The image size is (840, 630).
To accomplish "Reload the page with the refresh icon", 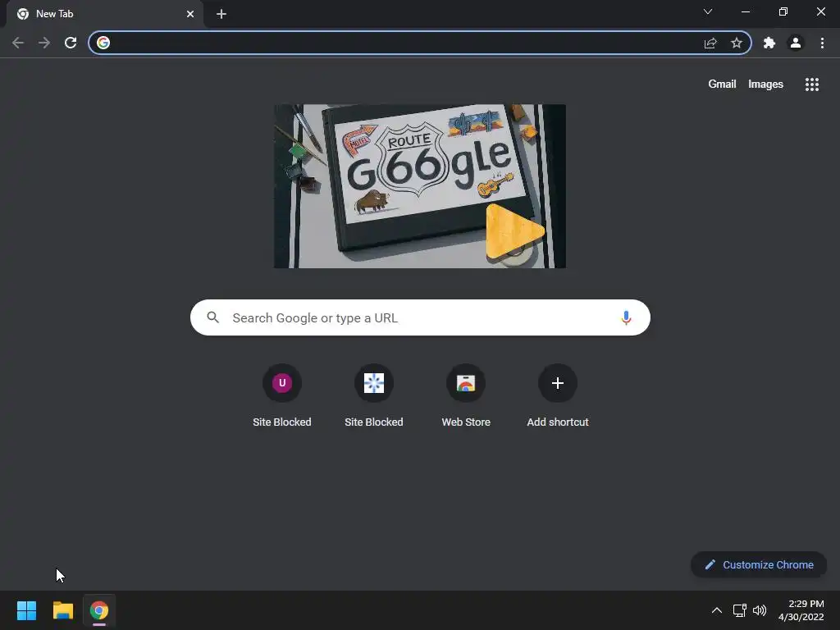I will [x=71, y=43].
